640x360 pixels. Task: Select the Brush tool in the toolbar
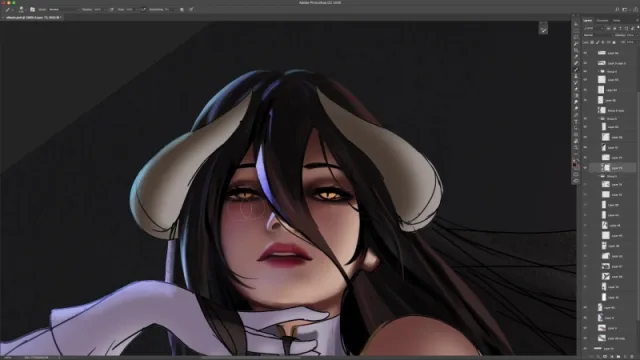coord(576,70)
